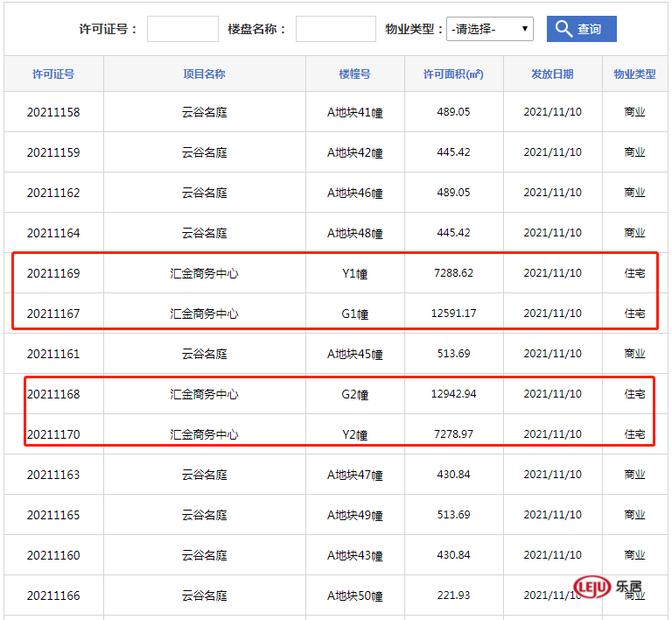Click 云谷名庭 in row 20211161

(x=204, y=354)
